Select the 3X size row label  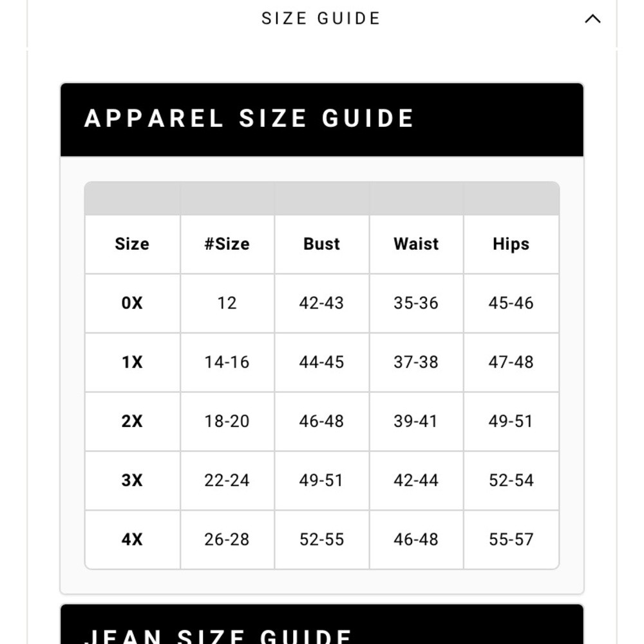132,480
